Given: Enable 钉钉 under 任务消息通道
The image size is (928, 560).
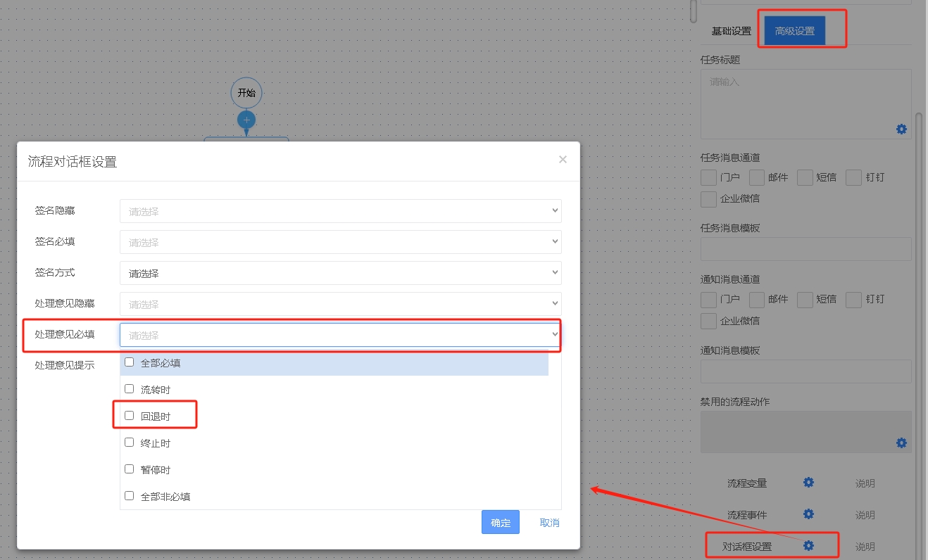Looking at the screenshot, I should 853,177.
